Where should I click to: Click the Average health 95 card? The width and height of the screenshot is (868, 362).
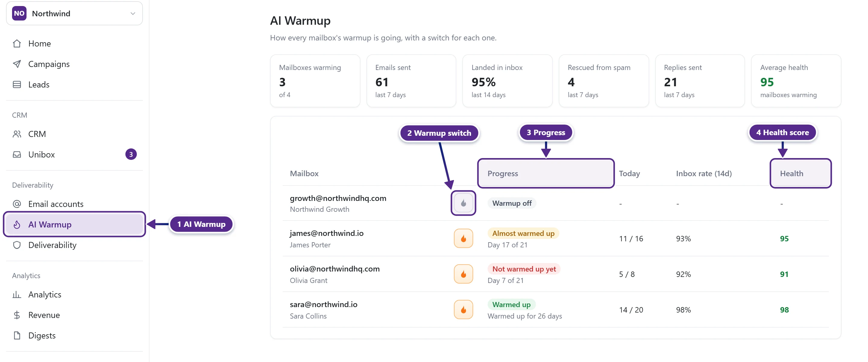pos(796,81)
